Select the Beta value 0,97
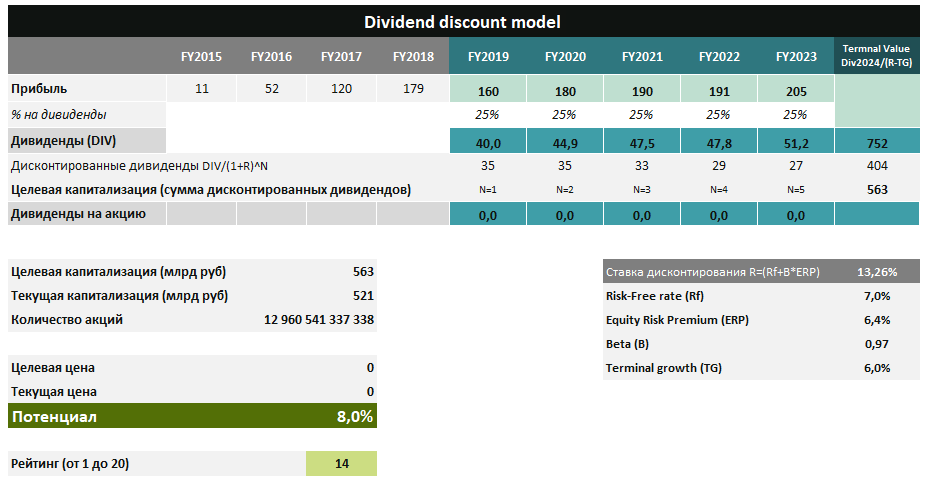This screenshot has height=492, width=928. point(875,344)
